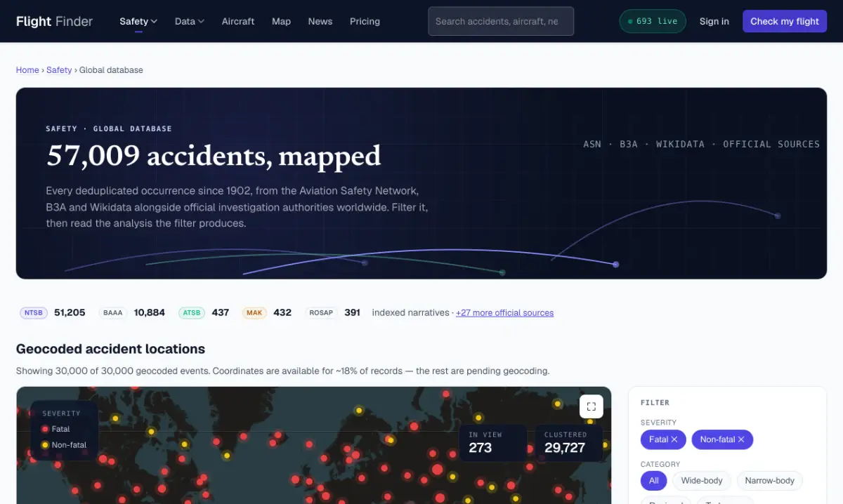Open the Safety dropdown menu
This screenshot has width=843, height=504.
click(x=138, y=21)
